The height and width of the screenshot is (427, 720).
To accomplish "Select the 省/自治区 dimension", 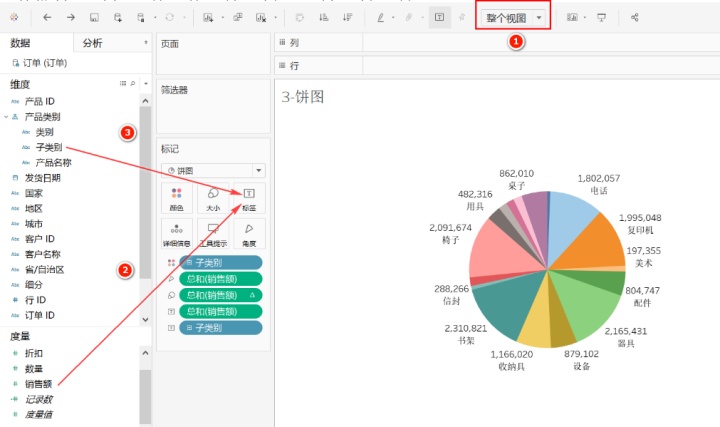I will 44,270.
